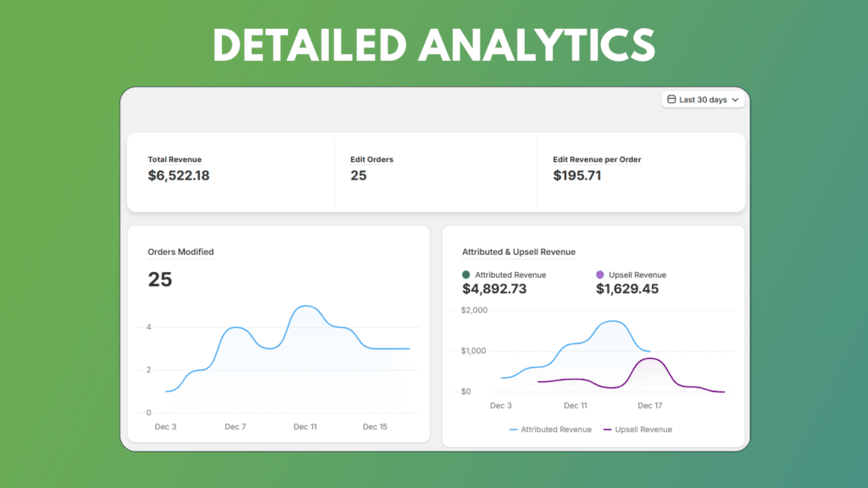Click the $1,629.45 upsell revenue value
Viewport: 868px width, 488px height.
[x=627, y=289]
